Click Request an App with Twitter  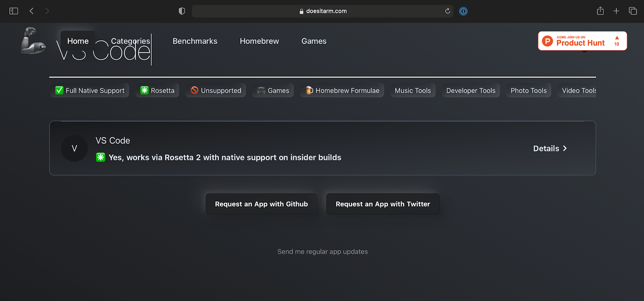click(x=383, y=204)
